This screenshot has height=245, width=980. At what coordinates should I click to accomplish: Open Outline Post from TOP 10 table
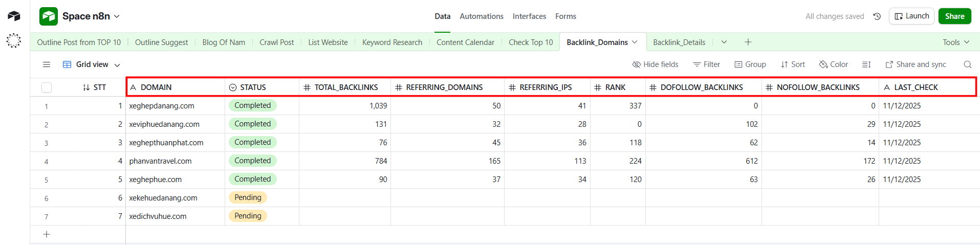coord(79,42)
